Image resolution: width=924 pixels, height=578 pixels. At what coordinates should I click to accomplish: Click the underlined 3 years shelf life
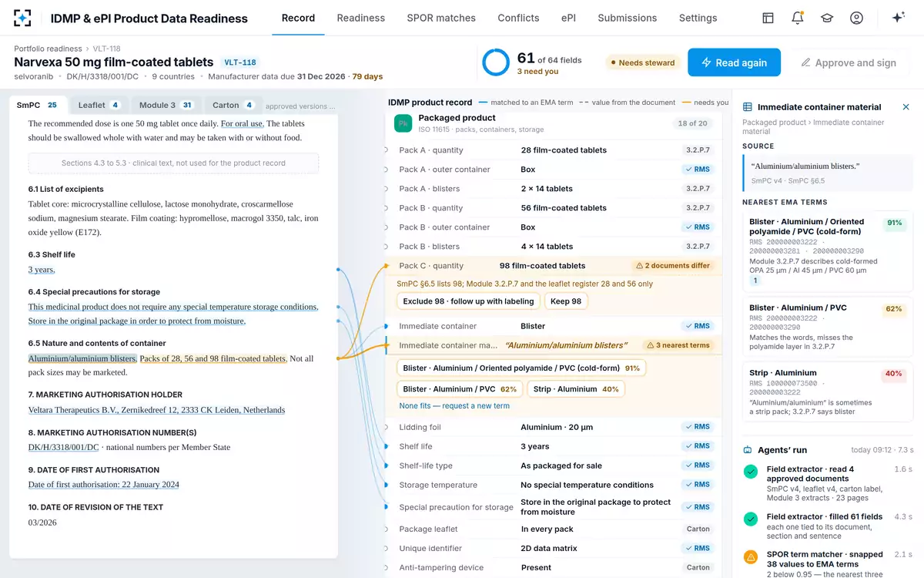point(42,270)
